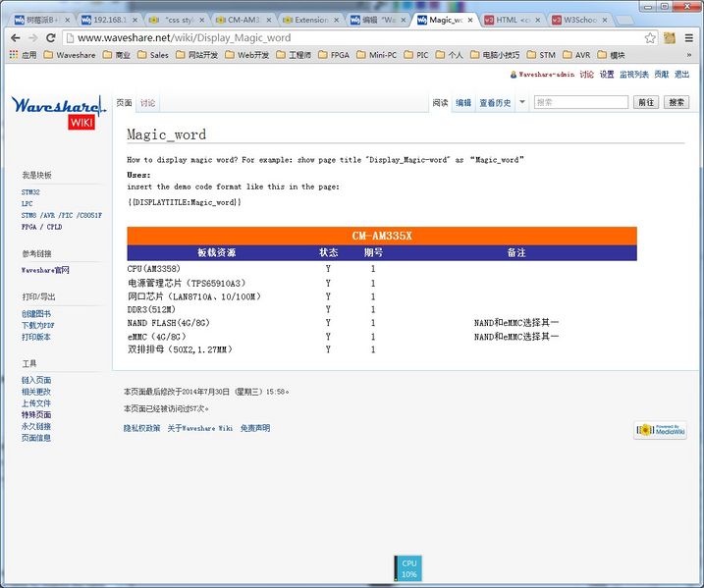This screenshot has width=704, height=588.
Task: Open the Waveshare-admin user link
Action: 546,75
